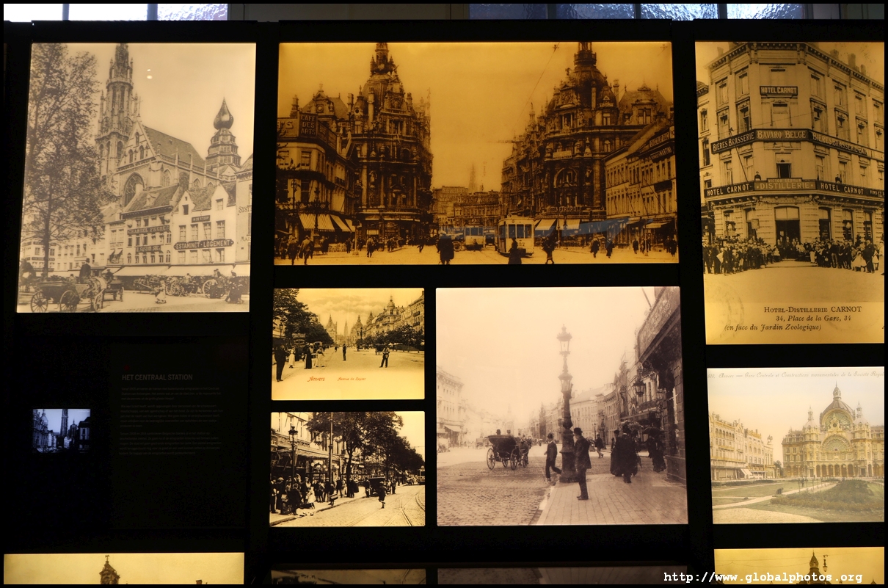
Task: Click the tram in the top center photo
Action: click(516, 234)
